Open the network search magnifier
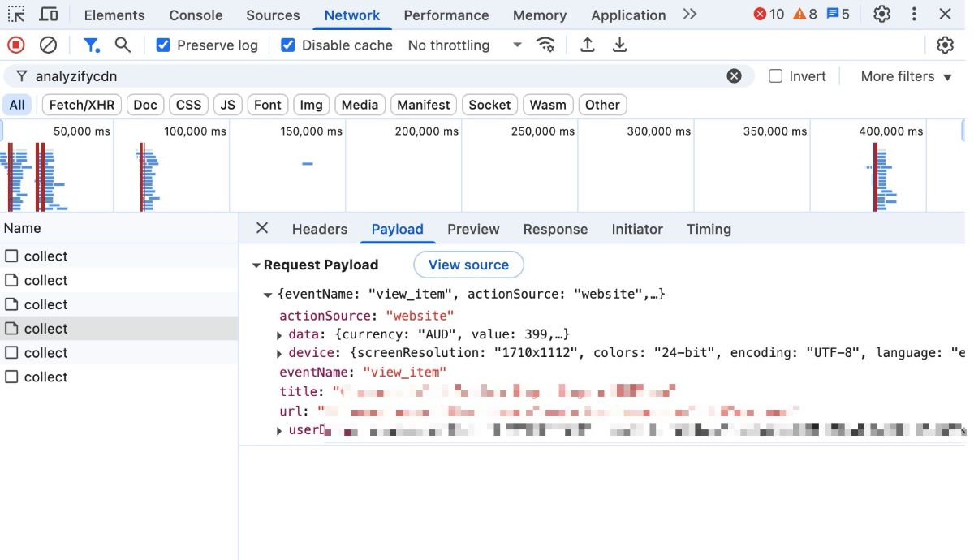Screen dimensions: 974x560 coord(123,45)
